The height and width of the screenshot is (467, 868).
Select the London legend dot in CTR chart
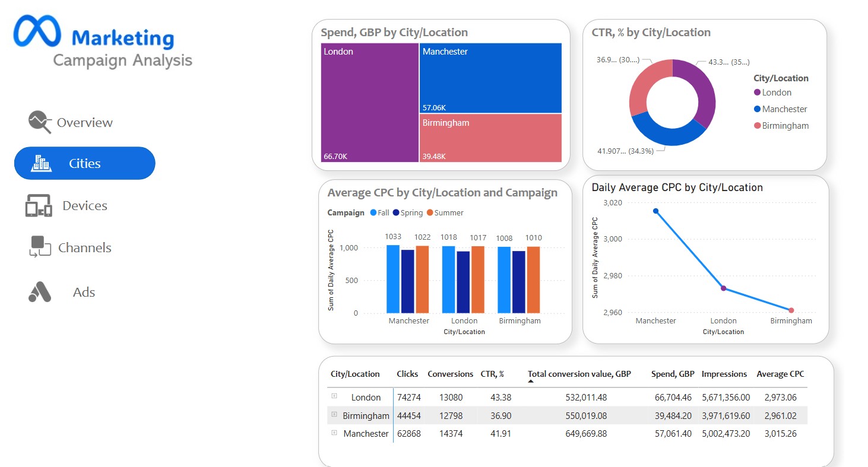tap(757, 93)
